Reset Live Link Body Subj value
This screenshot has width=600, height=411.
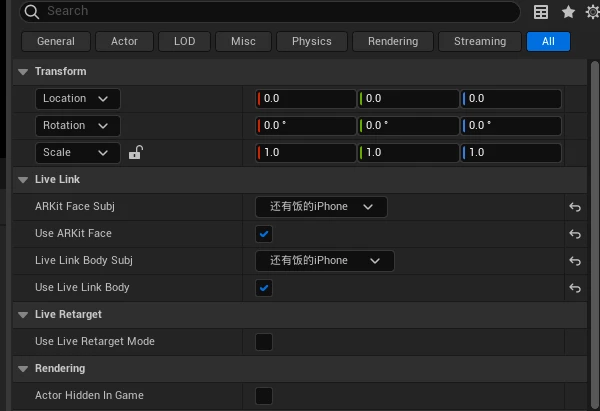coord(575,261)
